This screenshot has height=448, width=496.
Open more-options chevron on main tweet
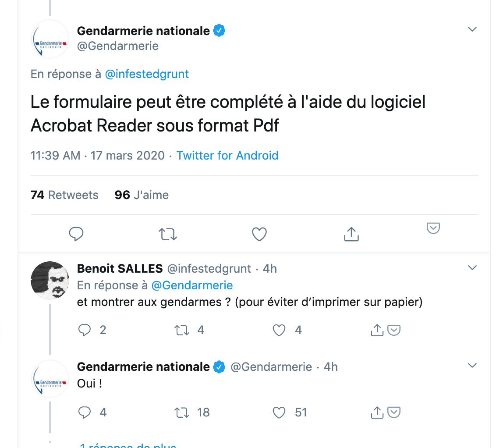point(472,29)
